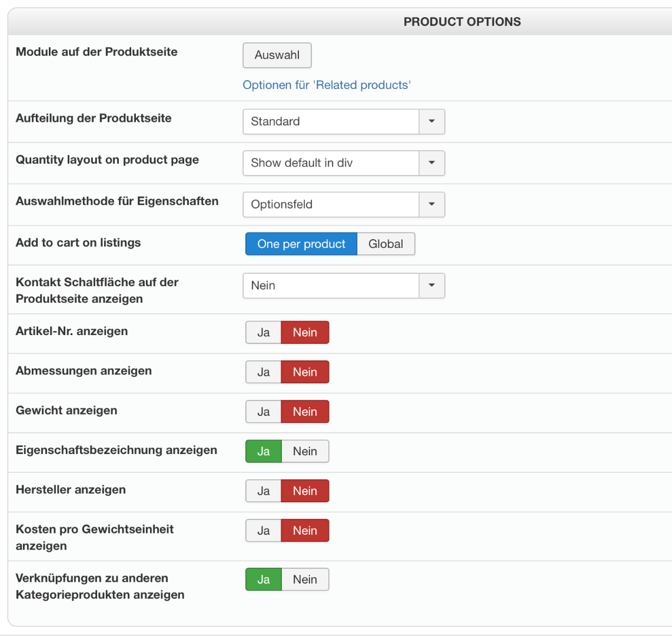Set Eigenschaftsbezeichnung anzeigen to Nein
The image size is (672, 636).
(305, 452)
